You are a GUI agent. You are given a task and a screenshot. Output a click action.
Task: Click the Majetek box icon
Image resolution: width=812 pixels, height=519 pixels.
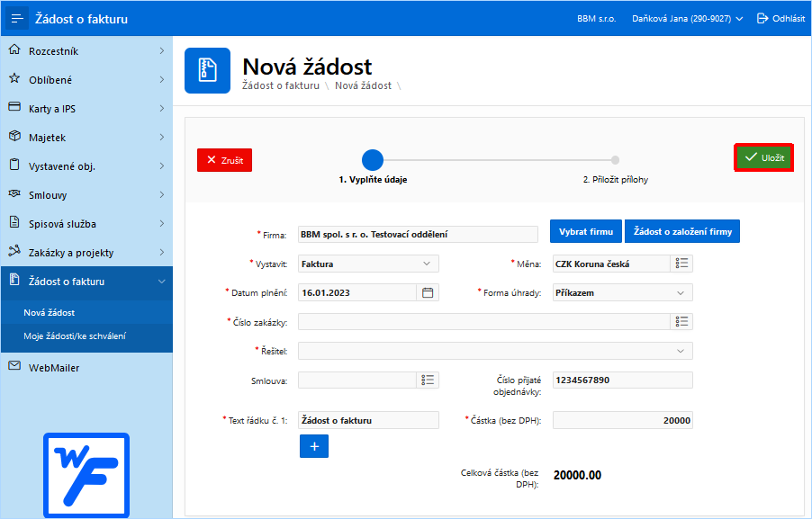point(14,136)
